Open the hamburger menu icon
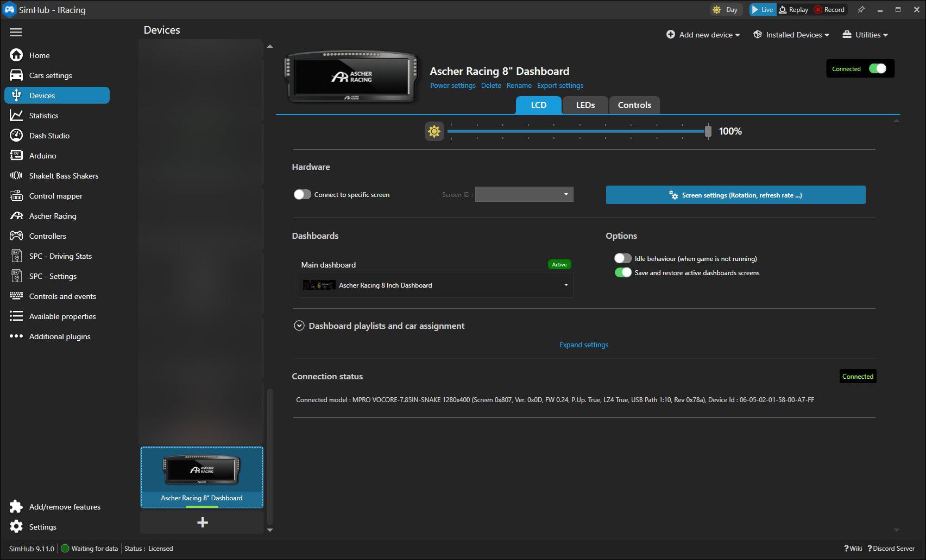 (16, 33)
